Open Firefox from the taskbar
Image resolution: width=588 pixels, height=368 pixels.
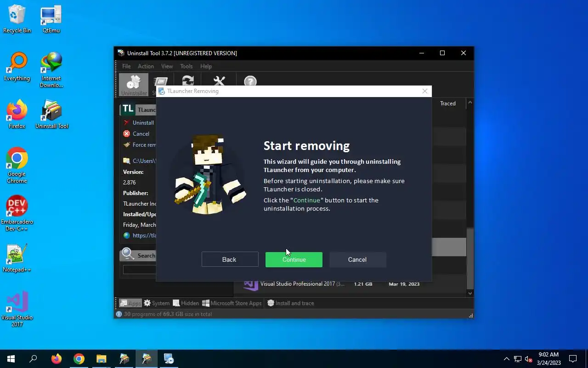click(56, 359)
